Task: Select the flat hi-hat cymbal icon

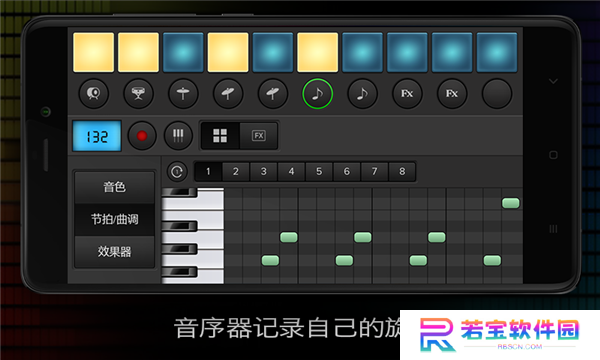Action: pos(183,93)
